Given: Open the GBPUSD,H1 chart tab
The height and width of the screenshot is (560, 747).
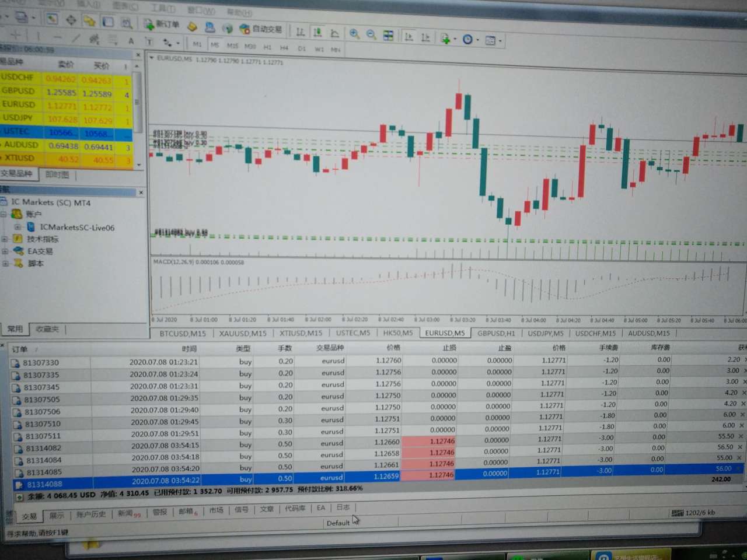Looking at the screenshot, I should [x=496, y=333].
